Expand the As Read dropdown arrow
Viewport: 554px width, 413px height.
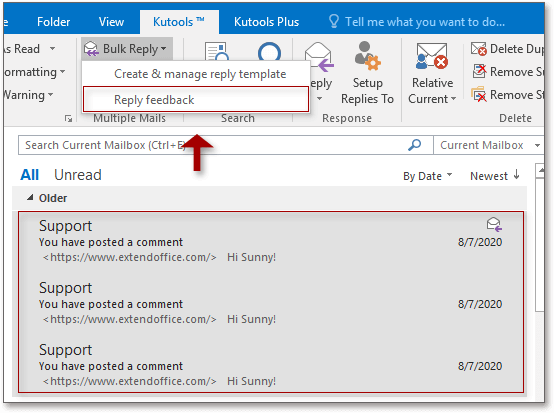tap(53, 48)
